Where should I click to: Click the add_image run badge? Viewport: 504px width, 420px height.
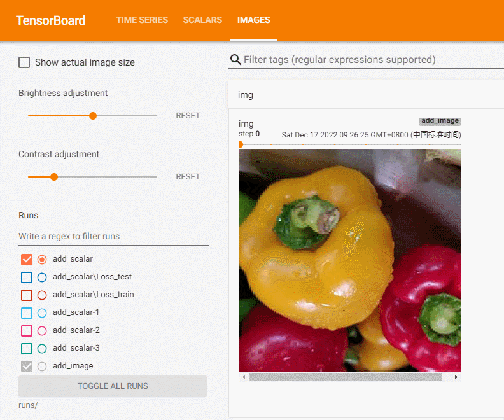point(440,121)
